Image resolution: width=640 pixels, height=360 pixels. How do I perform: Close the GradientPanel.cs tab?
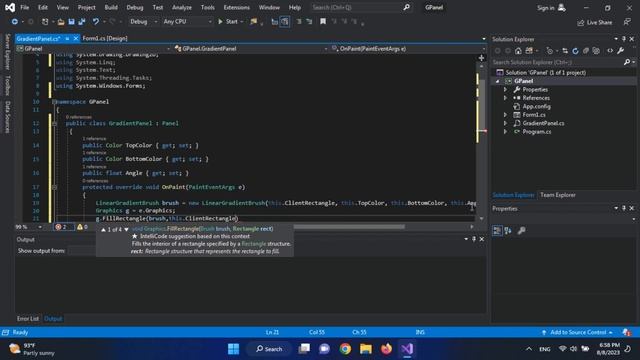point(76,38)
